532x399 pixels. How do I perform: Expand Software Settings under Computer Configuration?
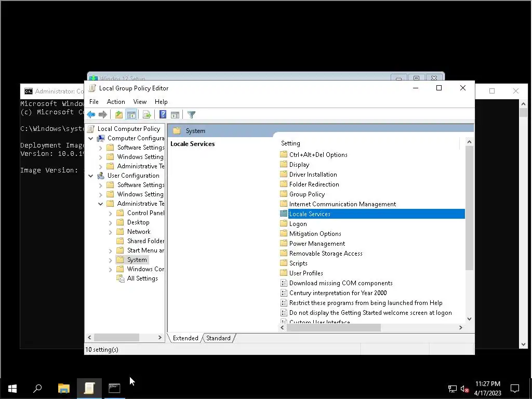coord(100,148)
